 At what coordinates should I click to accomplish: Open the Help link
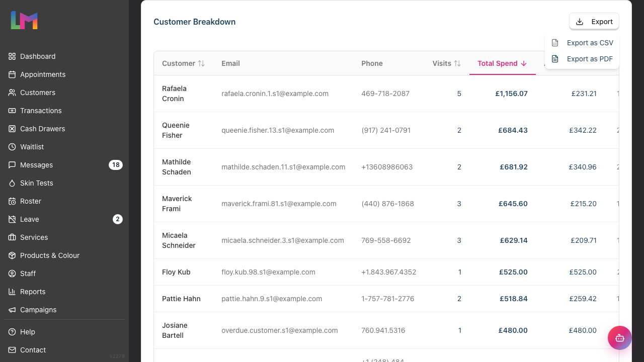coord(64,332)
